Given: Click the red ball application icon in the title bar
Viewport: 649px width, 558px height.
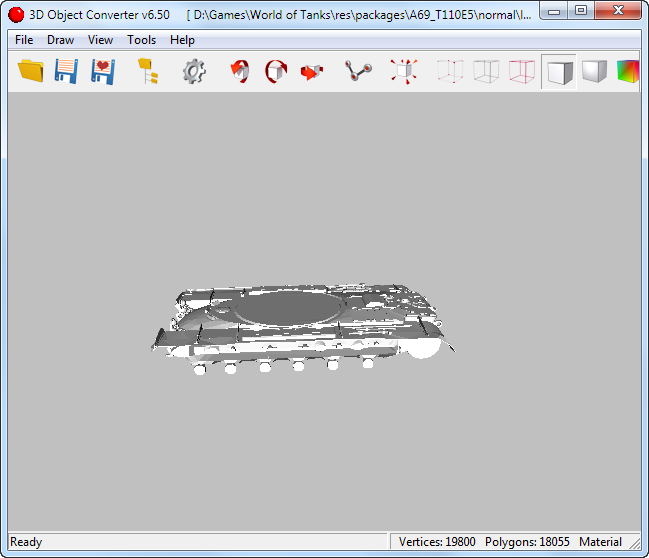Looking at the screenshot, I should point(16,14).
